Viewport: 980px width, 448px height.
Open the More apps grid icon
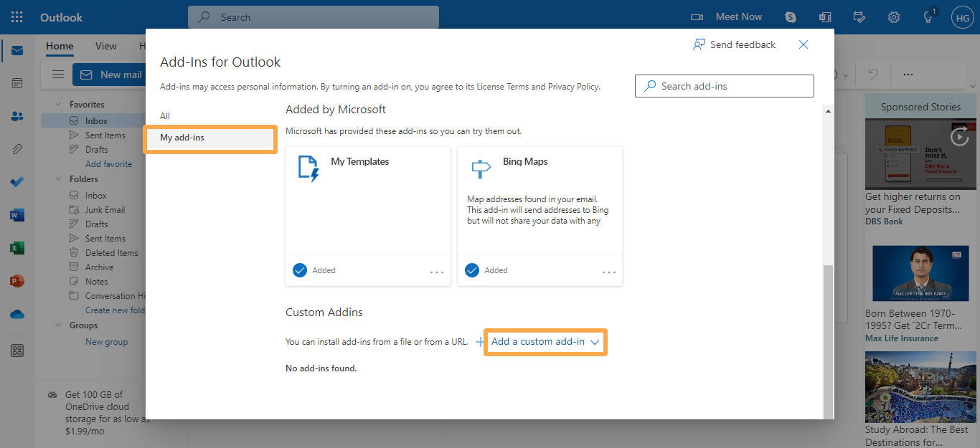click(17, 351)
